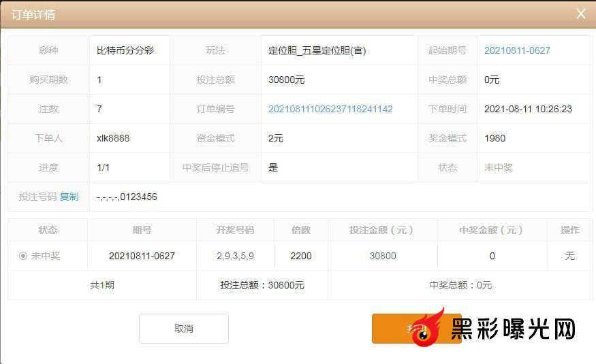The image size is (596, 364).
Task: Close the 订单详情 dialog with the X
Action: (580, 14)
